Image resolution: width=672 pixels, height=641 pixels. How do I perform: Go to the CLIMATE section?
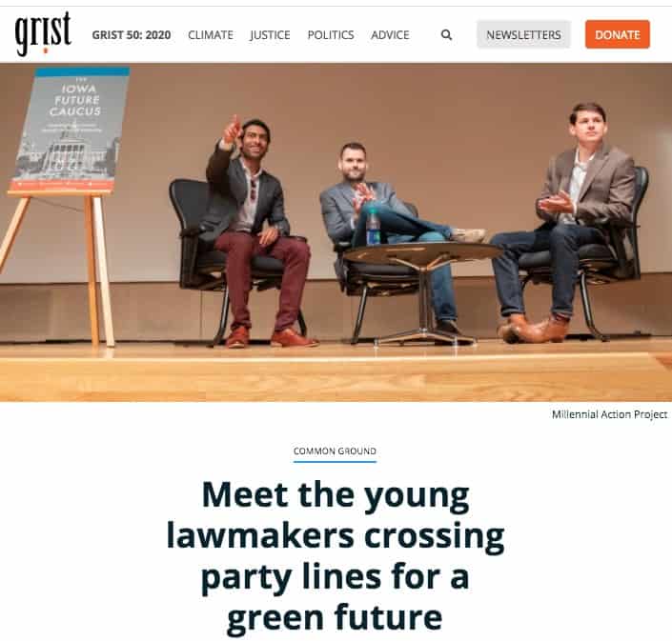click(211, 34)
